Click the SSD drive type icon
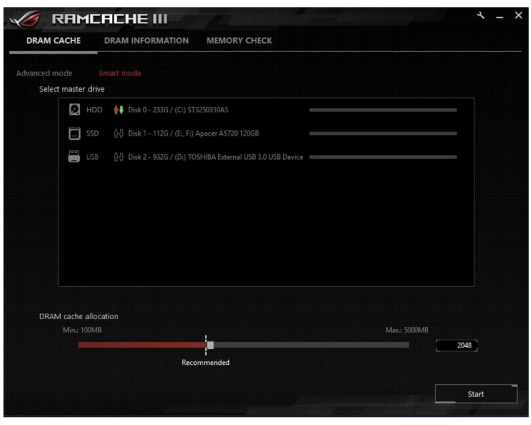531x425 pixels. pos(75,133)
